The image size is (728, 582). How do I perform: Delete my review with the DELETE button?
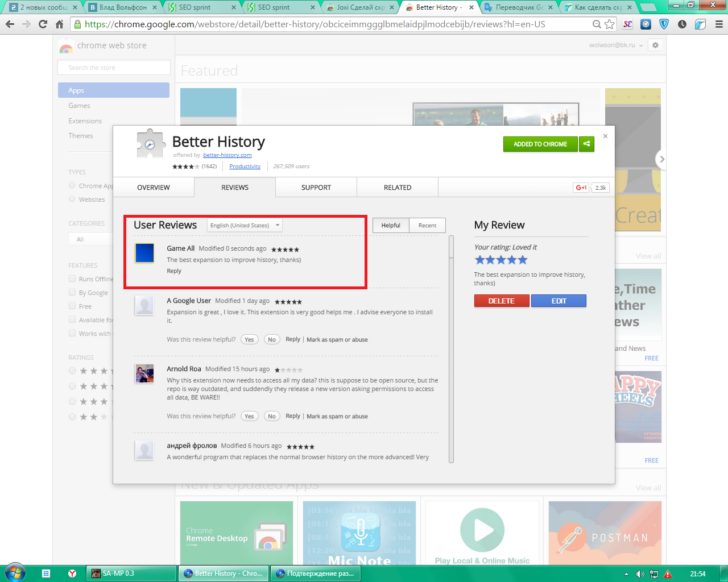click(x=502, y=301)
